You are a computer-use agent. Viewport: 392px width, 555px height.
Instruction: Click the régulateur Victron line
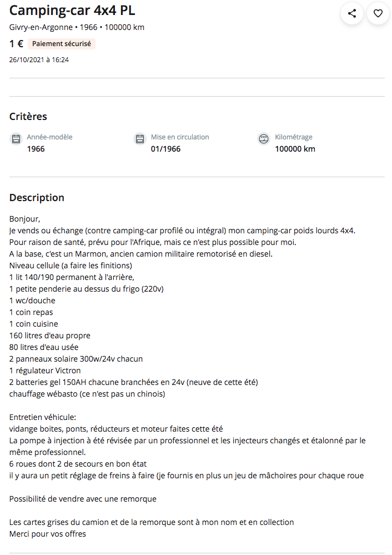coord(45,371)
